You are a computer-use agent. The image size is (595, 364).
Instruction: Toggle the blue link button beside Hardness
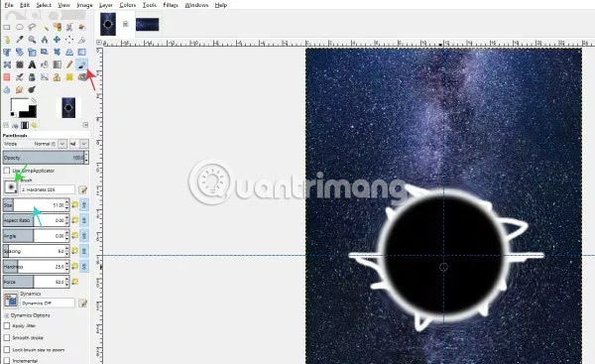point(84,267)
